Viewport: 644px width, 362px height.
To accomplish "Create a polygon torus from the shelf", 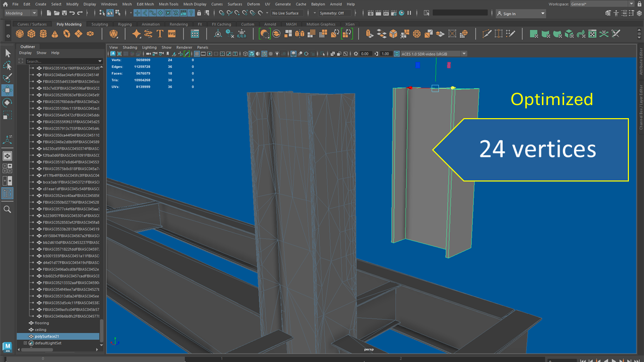I will click(66, 34).
